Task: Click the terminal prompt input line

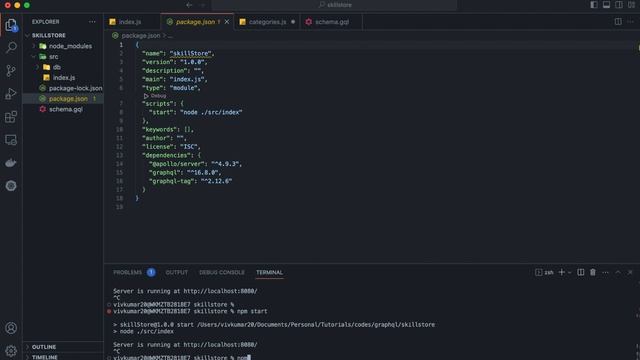Action: click(x=182, y=357)
